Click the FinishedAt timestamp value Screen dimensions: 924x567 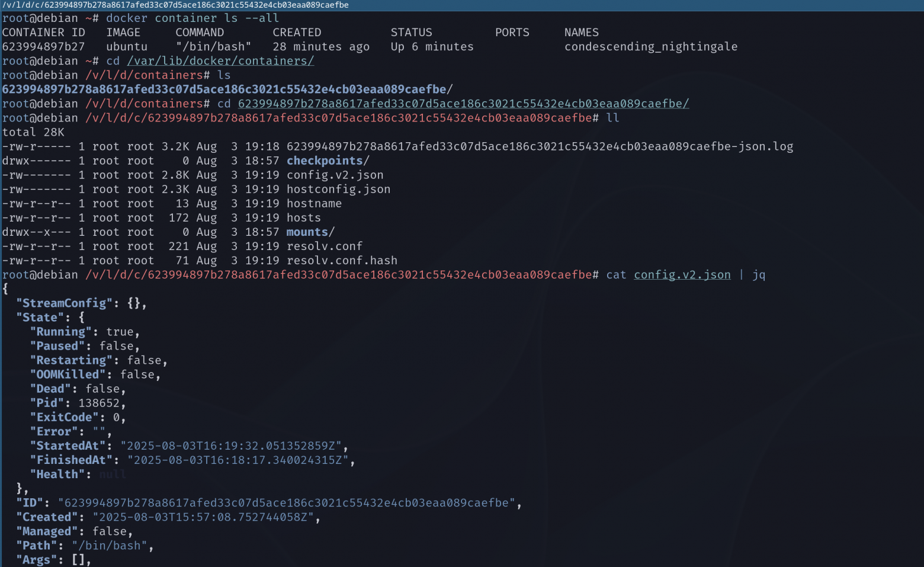click(x=238, y=459)
